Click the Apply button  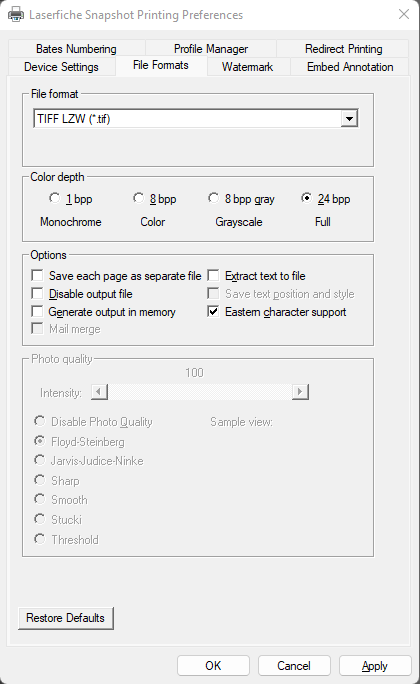click(x=375, y=666)
